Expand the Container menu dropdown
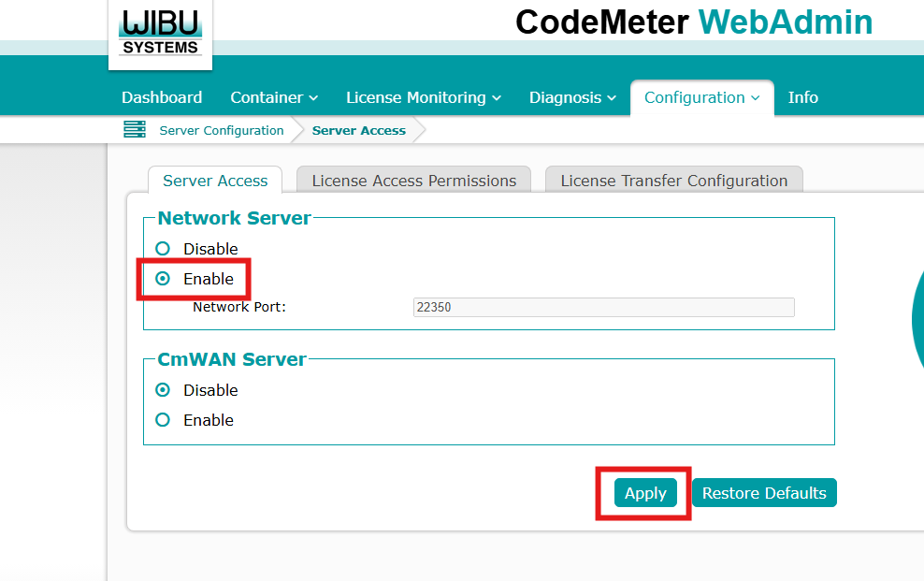This screenshot has width=924, height=581. [x=274, y=97]
